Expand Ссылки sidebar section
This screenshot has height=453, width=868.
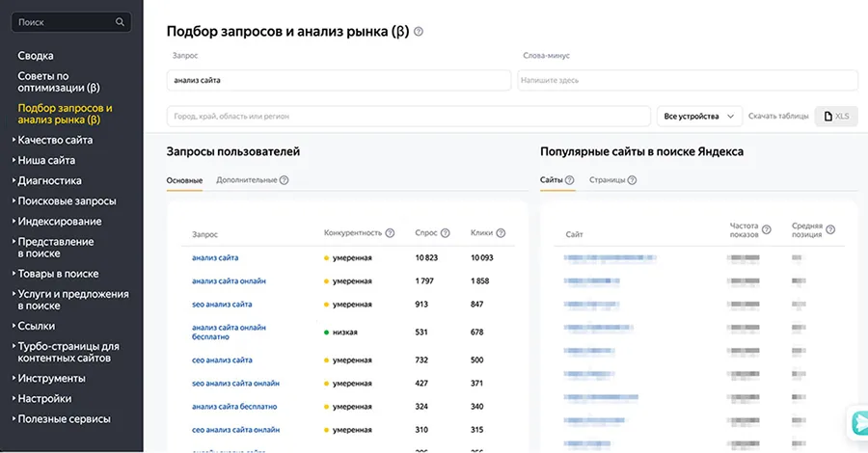34,327
